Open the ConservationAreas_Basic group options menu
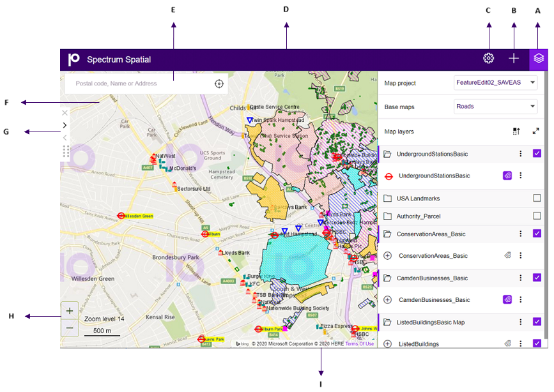Screen dimensions: 554x392 520,234
